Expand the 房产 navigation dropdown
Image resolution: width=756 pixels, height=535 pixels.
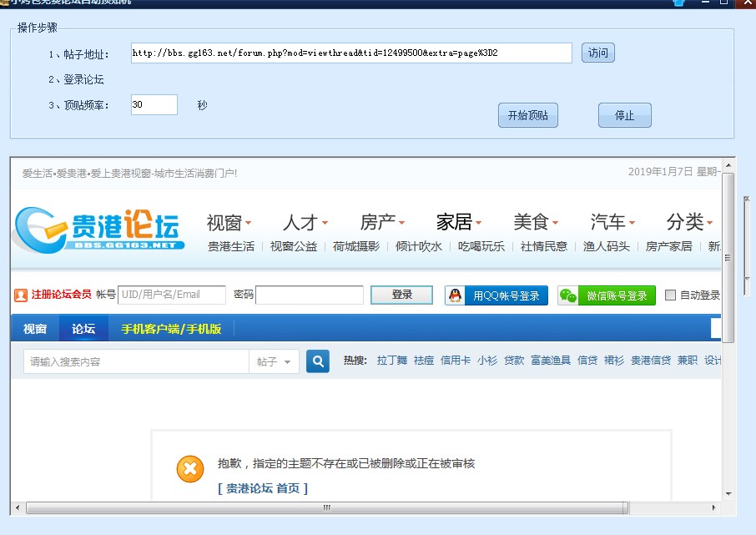point(383,222)
